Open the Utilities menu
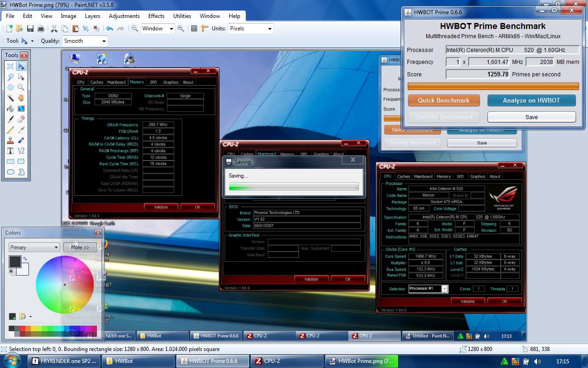This screenshot has width=588, height=368. 182,16
